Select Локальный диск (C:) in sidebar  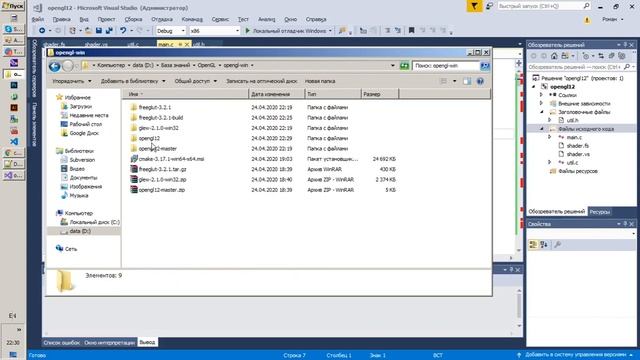click(95, 222)
